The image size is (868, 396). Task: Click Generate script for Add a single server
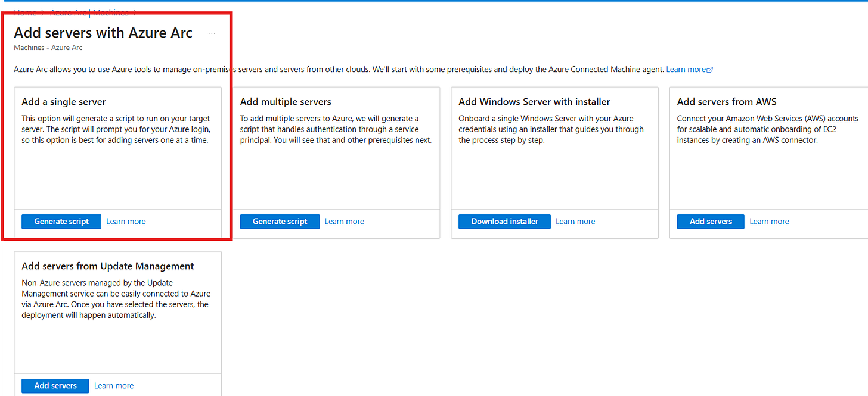coord(61,222)
